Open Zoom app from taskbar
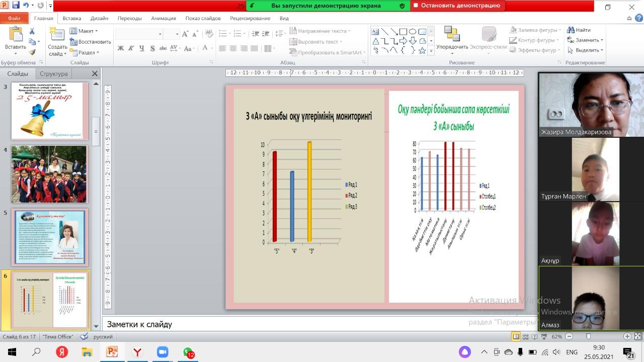The height and width of the screenshot is (362, 644). click(162, 352)
